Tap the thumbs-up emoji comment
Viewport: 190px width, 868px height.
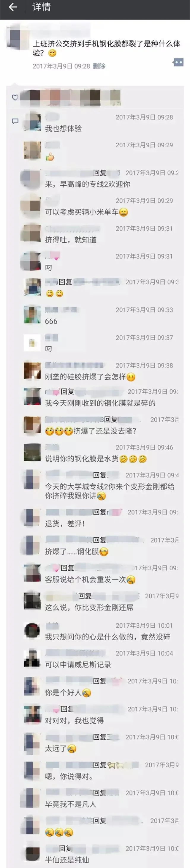click(x=50, y=157)
